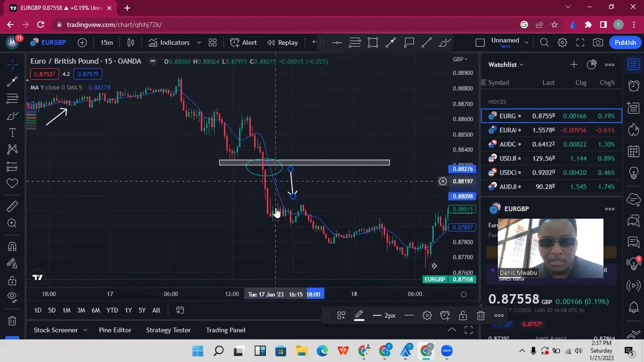Open time axis settings gear
This screenshot has width=644, height=362.
464,294
